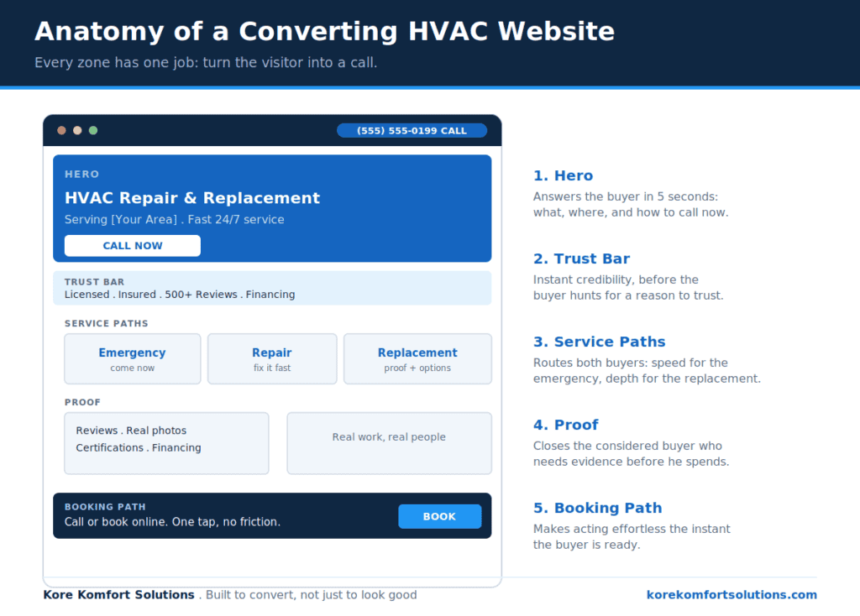Screen dimensions: 860x616
Task: Click the 'HERO' label in blue banner
Action: pyautogui.click(x=81, y=175)
